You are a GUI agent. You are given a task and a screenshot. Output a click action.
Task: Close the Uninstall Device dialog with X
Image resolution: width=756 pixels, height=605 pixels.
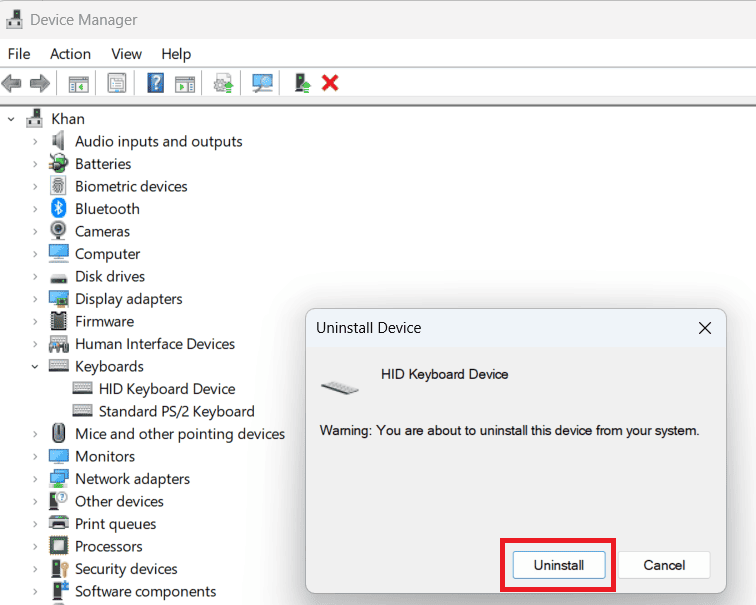click(704, 328)
